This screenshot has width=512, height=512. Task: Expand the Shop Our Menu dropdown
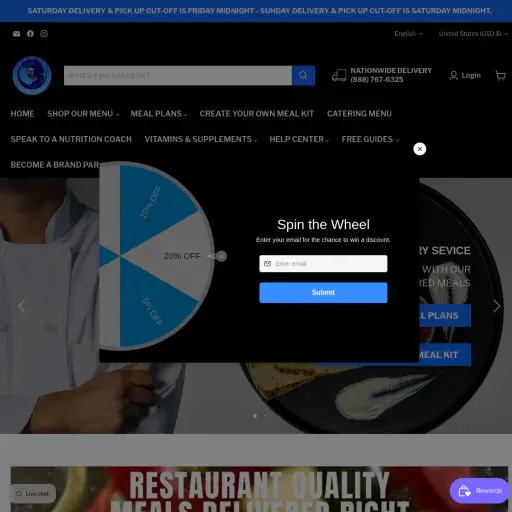pos(83,114)
